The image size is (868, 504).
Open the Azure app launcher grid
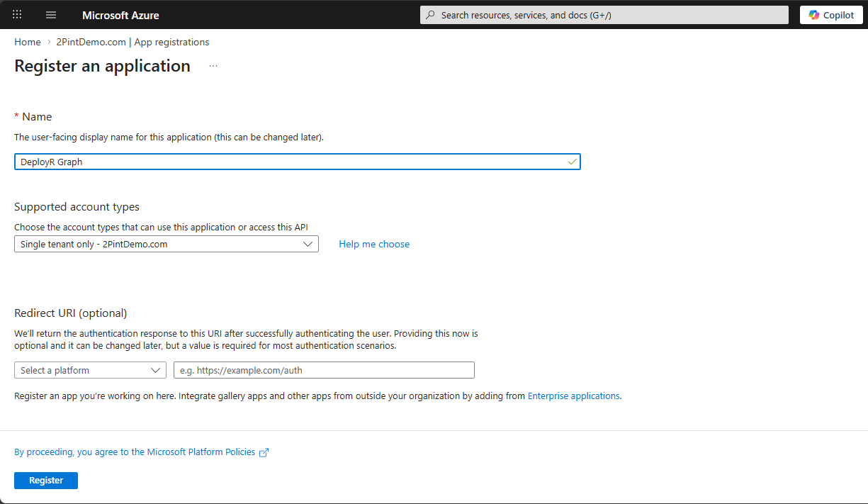point(18,15)
